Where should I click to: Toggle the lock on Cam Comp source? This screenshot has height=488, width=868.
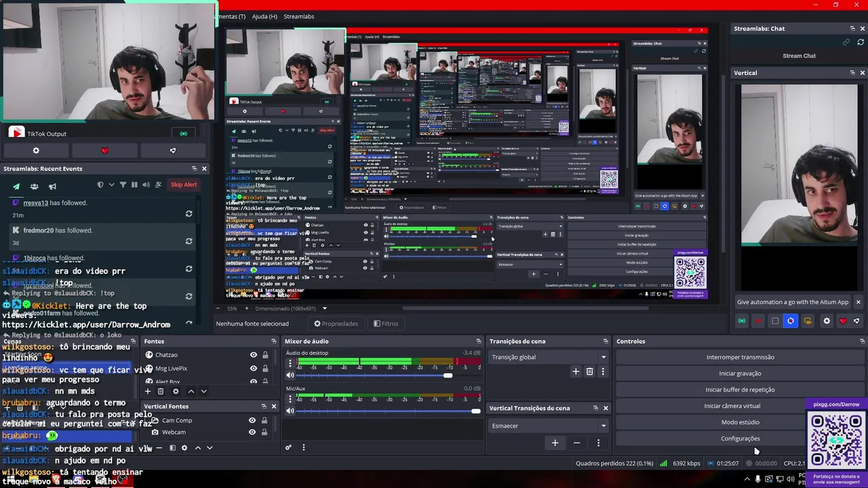tap(264, 420)
